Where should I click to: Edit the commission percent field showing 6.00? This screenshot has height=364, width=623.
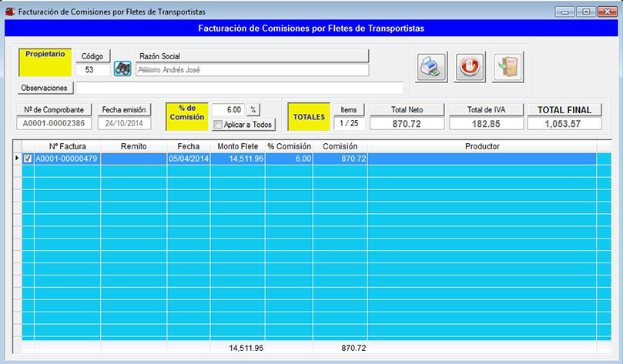click(x=228, y=110)
